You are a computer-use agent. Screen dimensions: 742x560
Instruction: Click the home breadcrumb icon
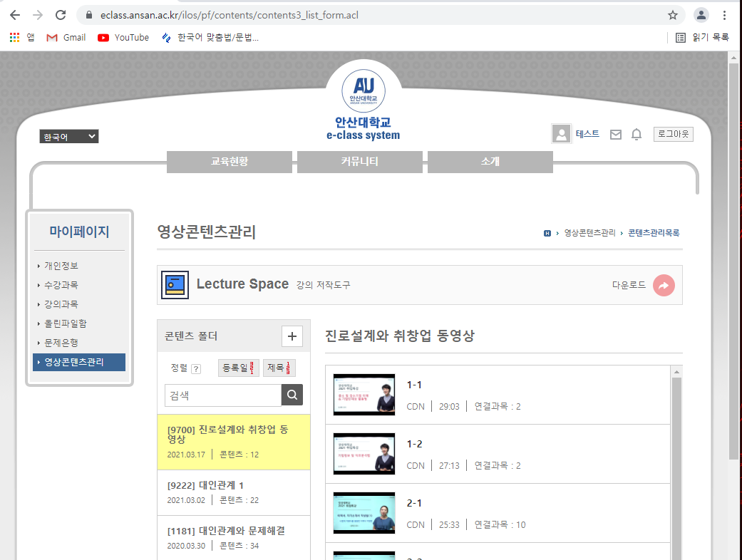pyautogui.click(x=547, y=233)
